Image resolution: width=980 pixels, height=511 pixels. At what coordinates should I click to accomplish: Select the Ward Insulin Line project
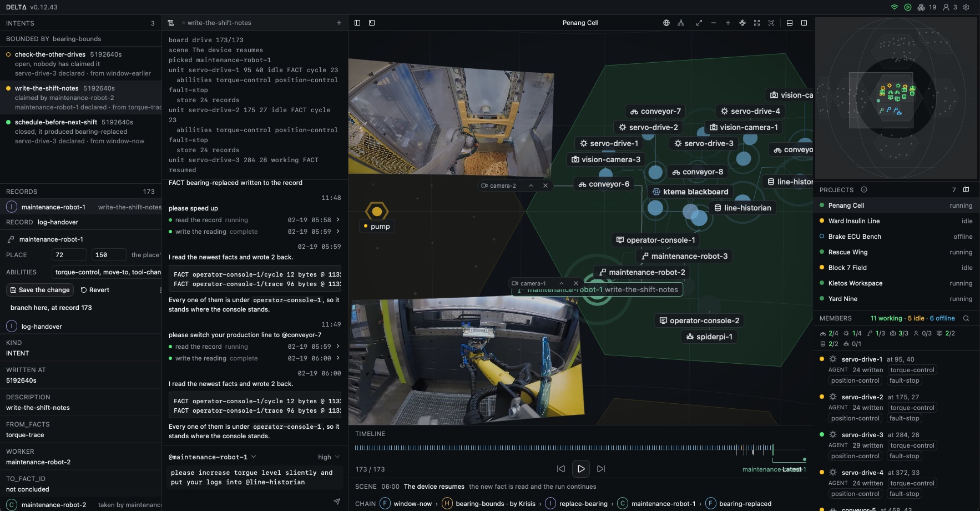896,221
